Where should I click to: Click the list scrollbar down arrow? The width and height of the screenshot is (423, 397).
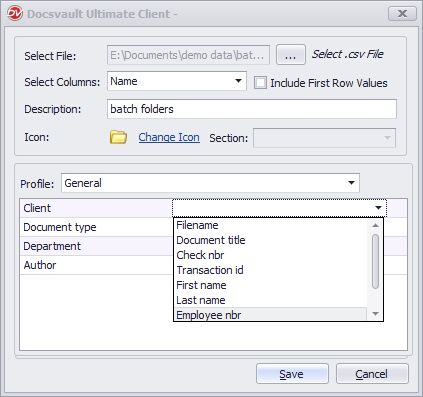click(375, 314)
